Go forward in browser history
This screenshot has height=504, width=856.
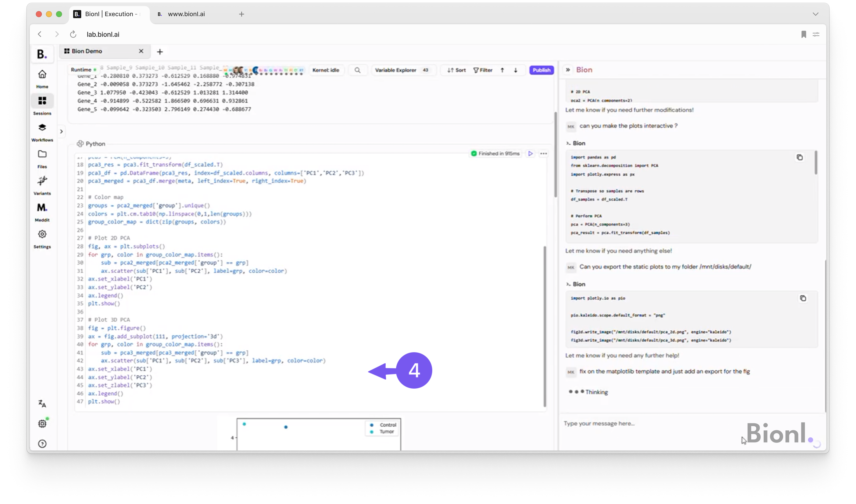click(57, 34)
